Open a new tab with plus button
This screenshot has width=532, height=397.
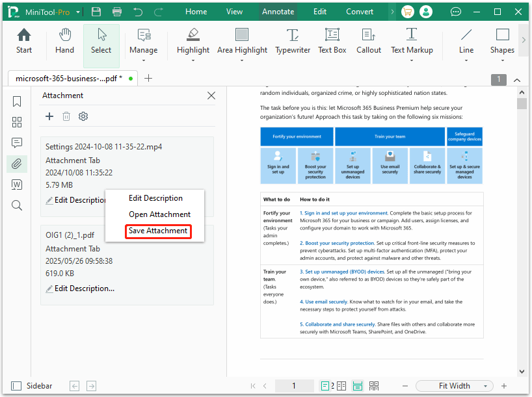click(148, 79)
